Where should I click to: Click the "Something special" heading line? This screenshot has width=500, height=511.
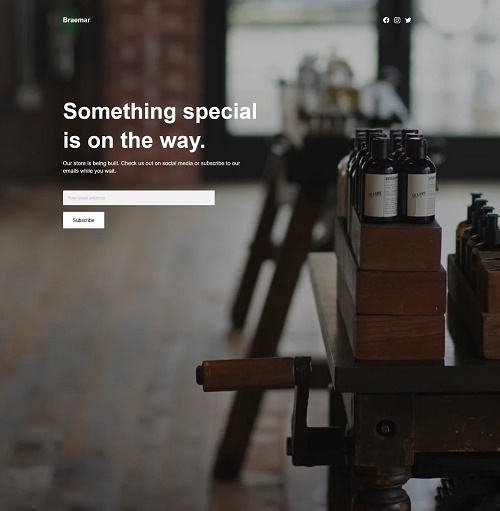160,111
